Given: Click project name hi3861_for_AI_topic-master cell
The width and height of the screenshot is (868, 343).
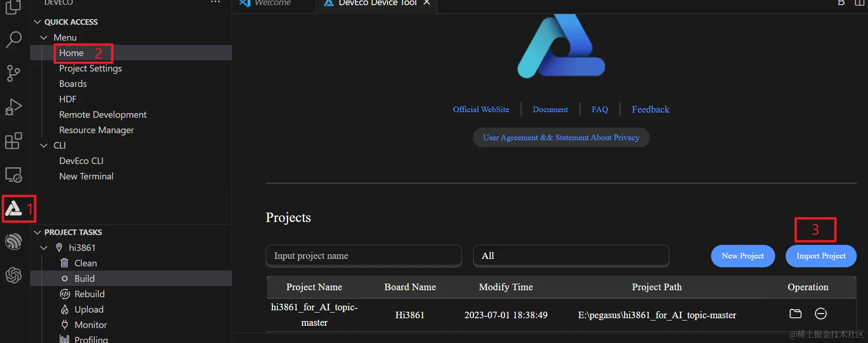Looking at the screenshot, I should tap(314, 315).
